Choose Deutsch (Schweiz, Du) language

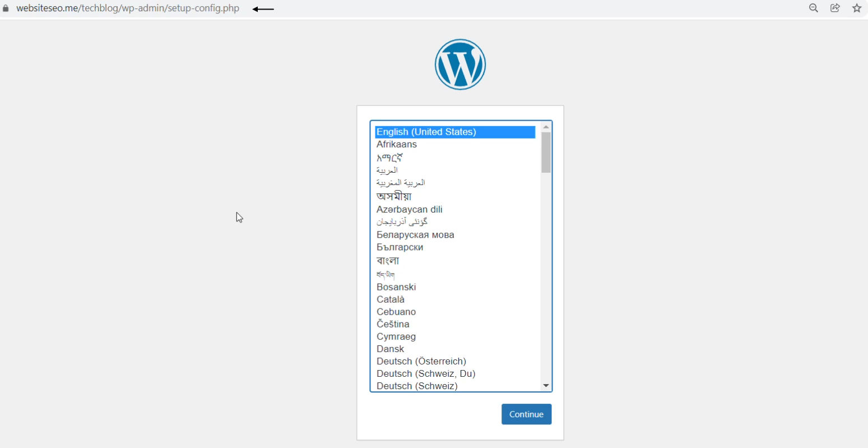pos(455,373)
